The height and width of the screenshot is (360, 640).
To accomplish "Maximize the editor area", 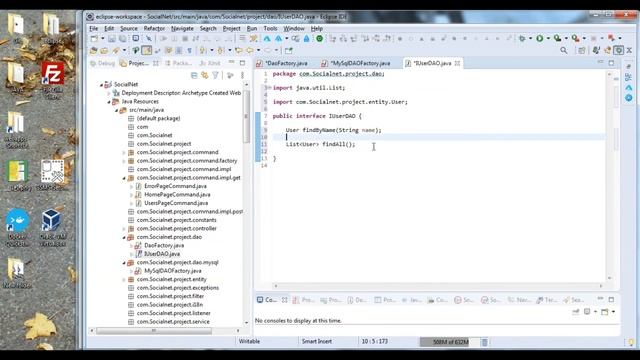I will 611,63.
